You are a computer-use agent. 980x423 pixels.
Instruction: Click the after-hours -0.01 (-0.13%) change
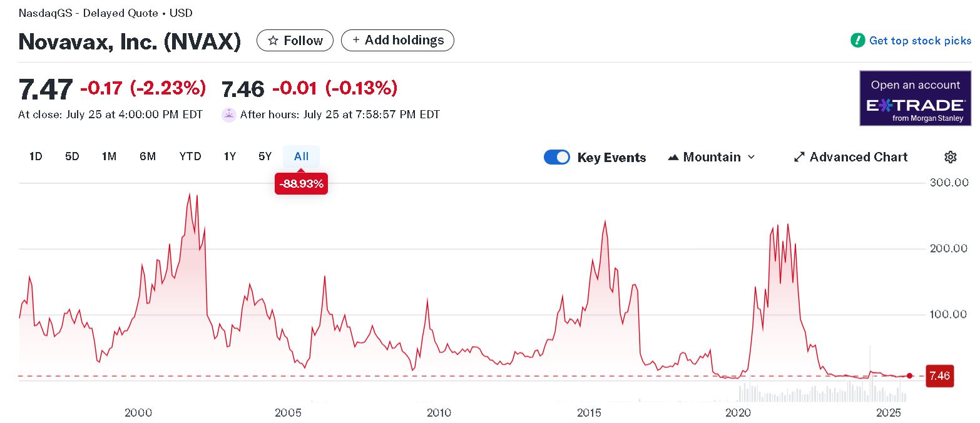[x=335, y=88]
